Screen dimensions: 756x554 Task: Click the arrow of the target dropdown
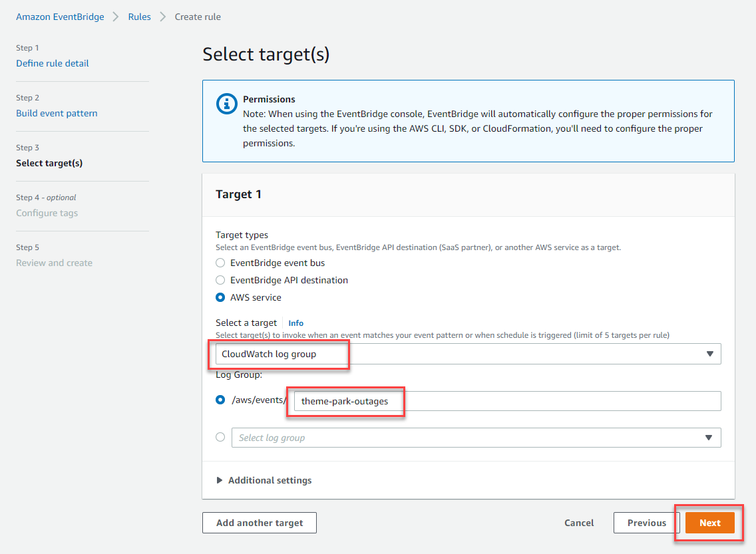point(709,354)
